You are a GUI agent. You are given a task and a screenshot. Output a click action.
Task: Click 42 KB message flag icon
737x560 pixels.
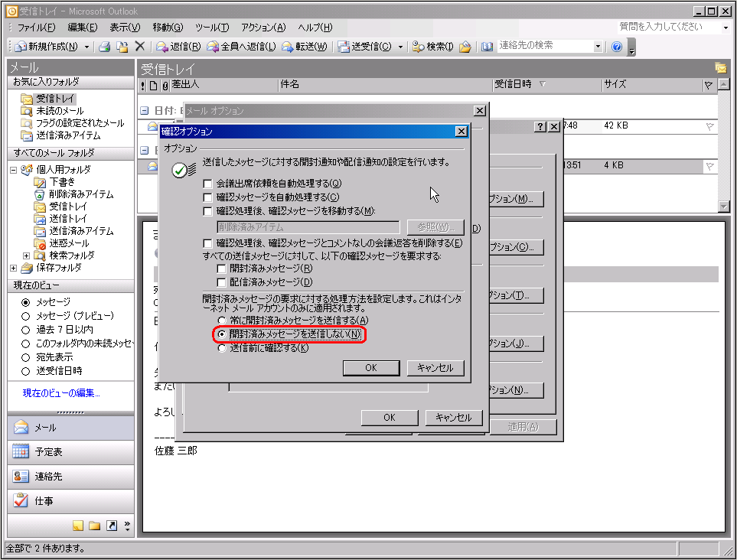pyautogui.click(x=709, y=126)
